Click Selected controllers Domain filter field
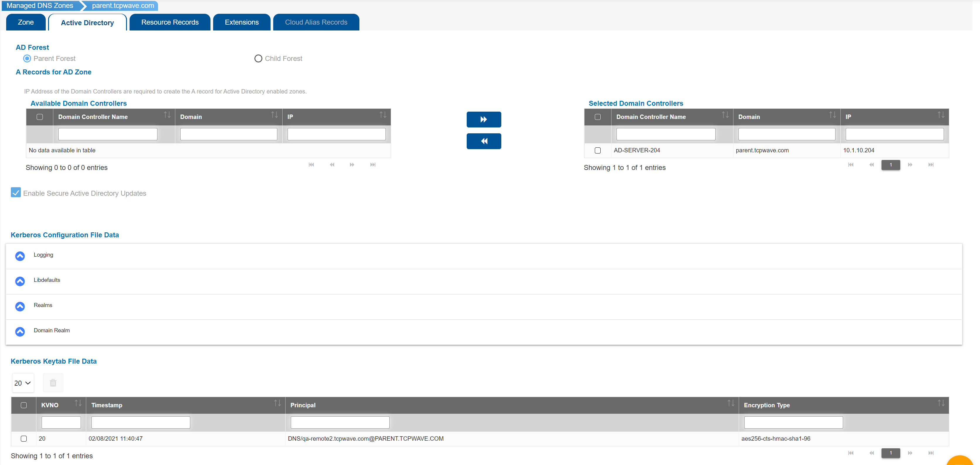The height and width of the screenshot is (465, 980). (787, 134)
